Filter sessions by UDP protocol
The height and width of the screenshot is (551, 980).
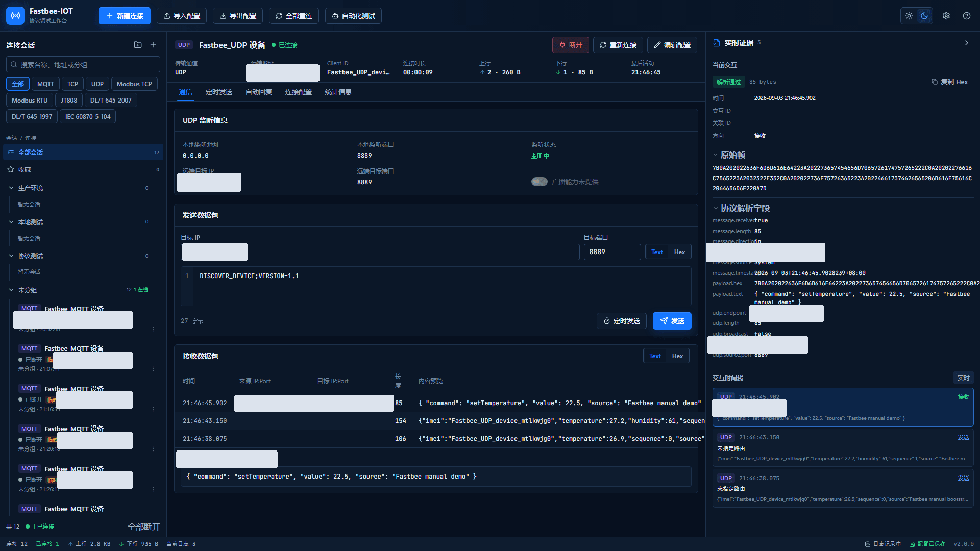click(97, 84)
